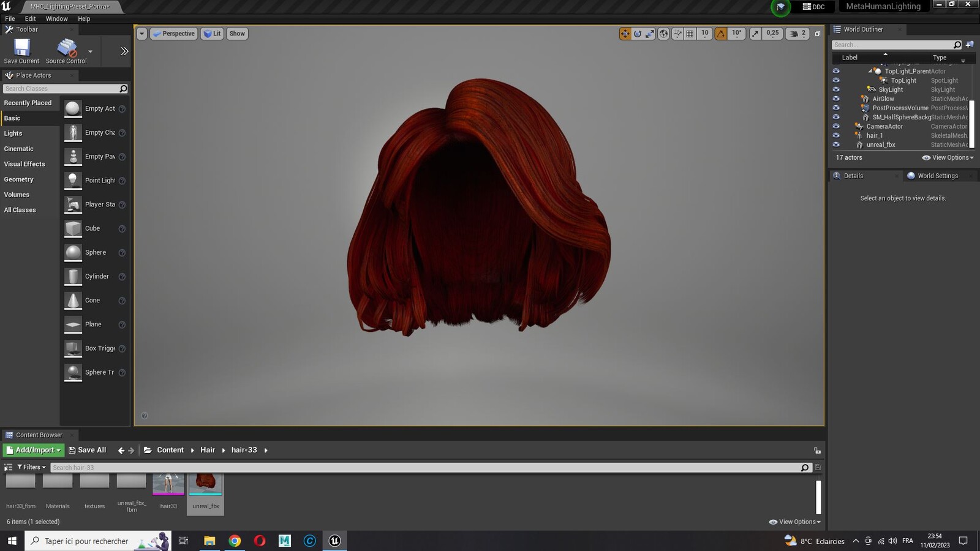The width and height of the screenshot is (980, 551).
Task: Open the Filters dropdown in Content Browser
Action: pos(31,467)
